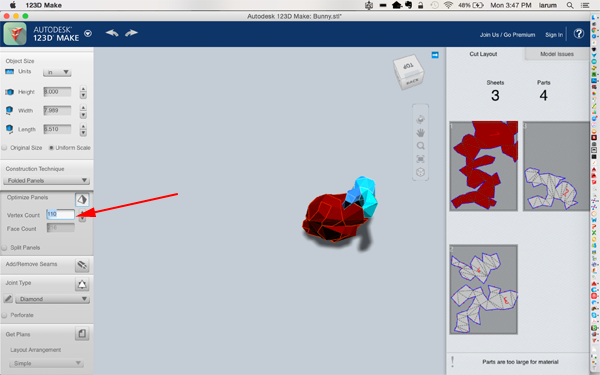Select the orbit tool in viewport toolbar

(x=421, y=119)
